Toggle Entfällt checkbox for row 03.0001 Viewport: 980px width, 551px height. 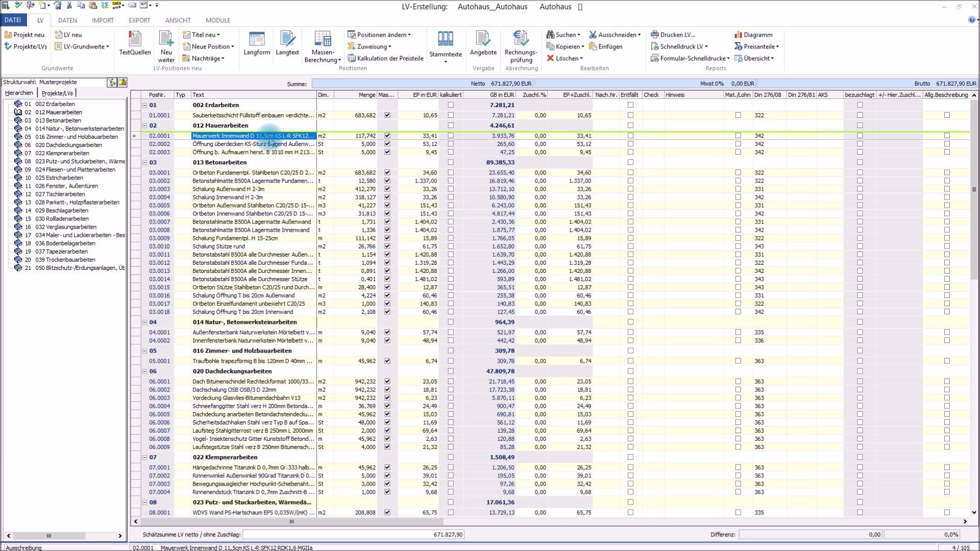pos(630,172)
